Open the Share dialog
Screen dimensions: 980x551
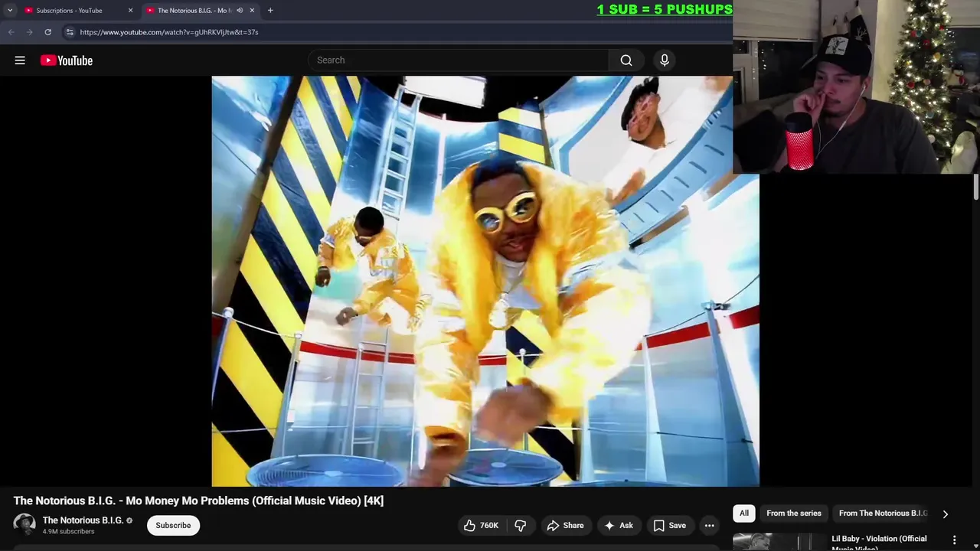click(x=565, y=525)
